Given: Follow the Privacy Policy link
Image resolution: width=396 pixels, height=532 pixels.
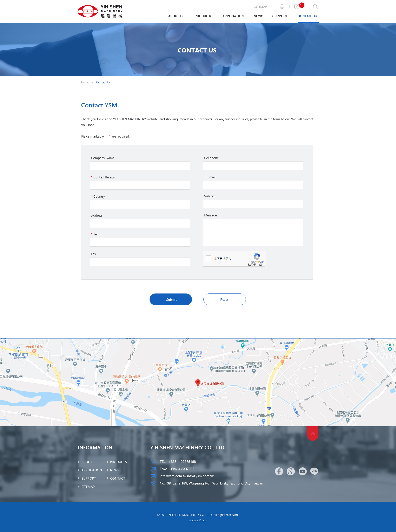Looking at the screenshot, I should pyautogui.click(x=198, y=520).
